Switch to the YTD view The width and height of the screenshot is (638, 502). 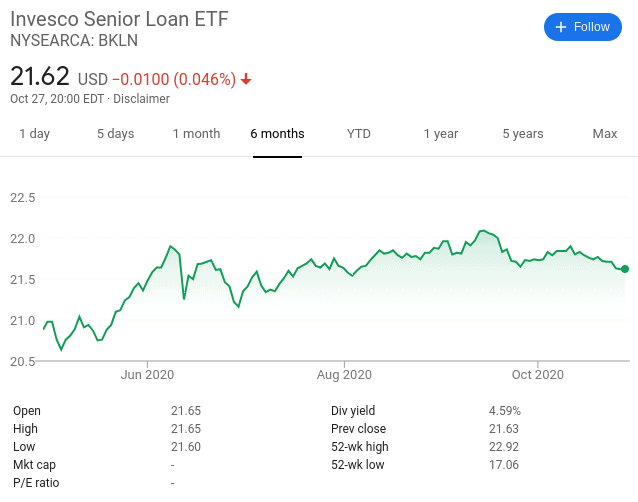(358, 134)
